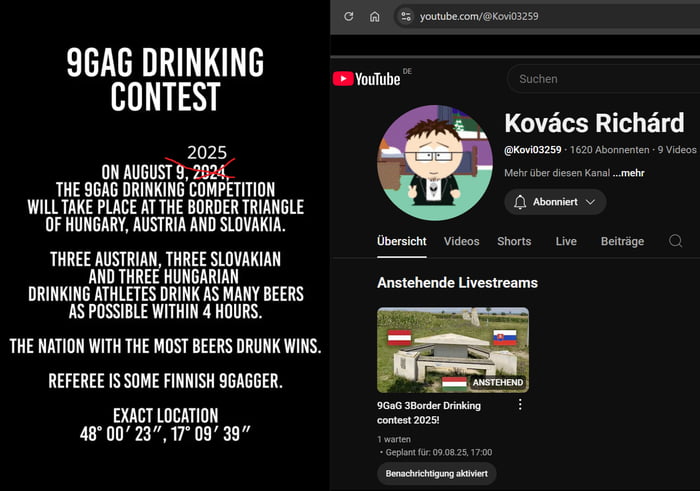This screenshot has width=700, height=491.
Task: Open the 9GaG 3Border Drinking contest title
Action: pyautogui.click(x=429, y=413)
